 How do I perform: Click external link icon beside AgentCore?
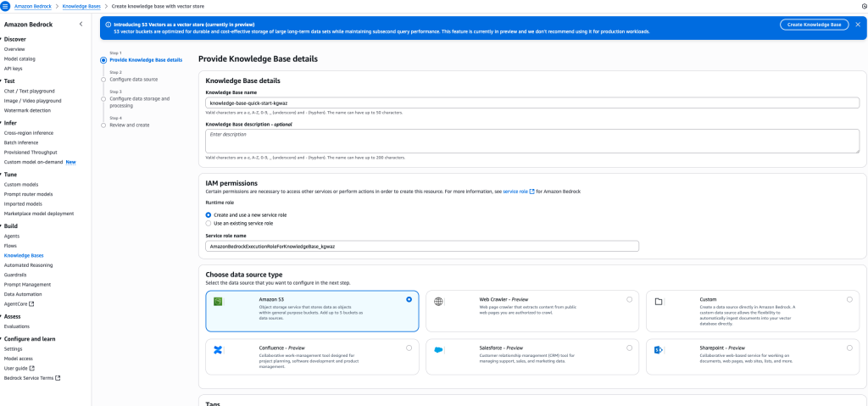(x=31, y=304)
